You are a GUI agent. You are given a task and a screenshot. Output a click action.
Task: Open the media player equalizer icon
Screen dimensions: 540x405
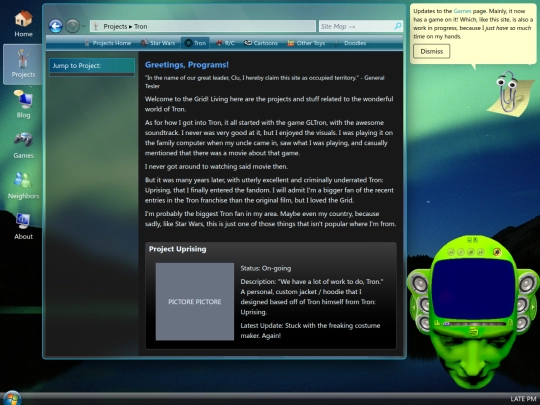tap(437, 322)
